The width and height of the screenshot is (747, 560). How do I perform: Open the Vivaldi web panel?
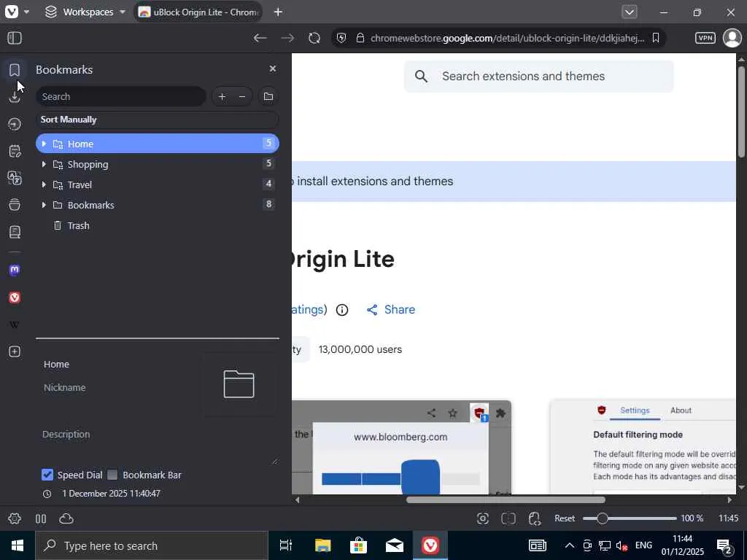tap(15, 297)
